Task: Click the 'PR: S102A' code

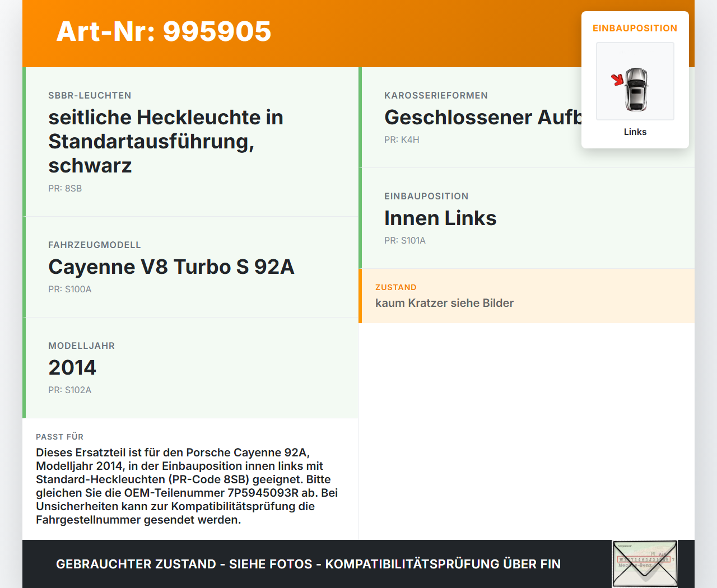Action: click(70, 390)
